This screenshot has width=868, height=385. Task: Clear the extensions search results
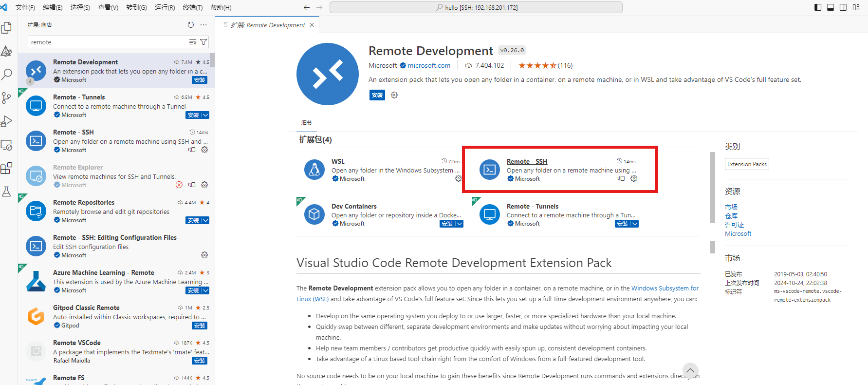pyautogui.click(x=193, y=42)
